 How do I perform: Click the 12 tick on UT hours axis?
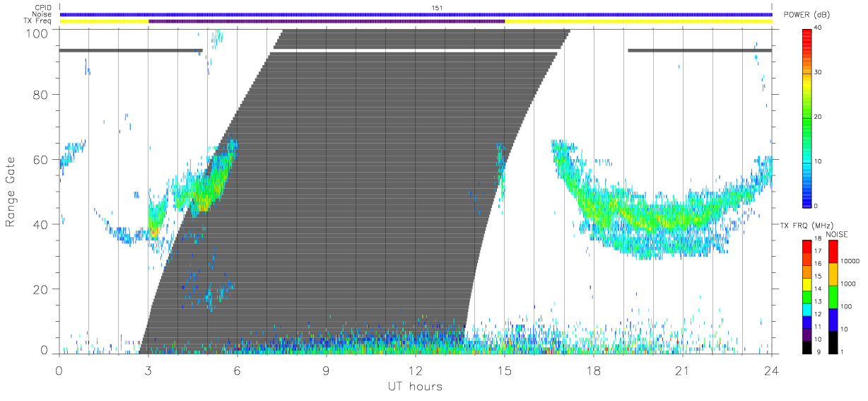point(416,369)
